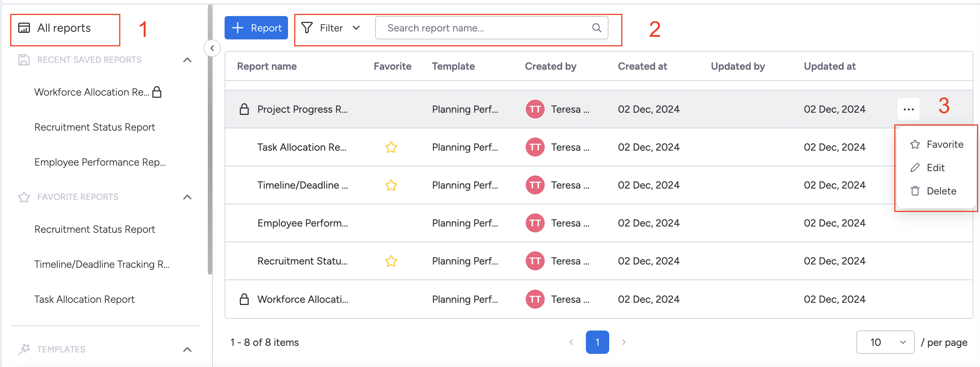
Task: Open the Filter dropdown
Action: pos(356,27)
